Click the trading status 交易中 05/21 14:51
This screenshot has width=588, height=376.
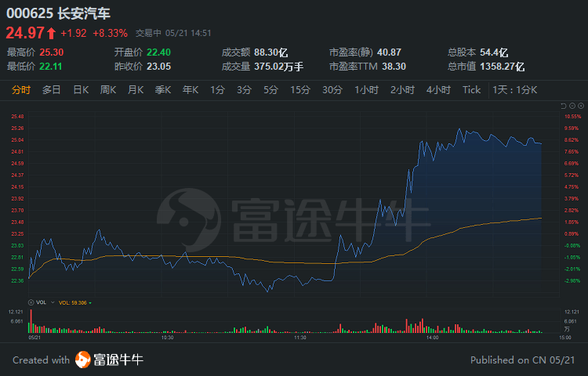(173, 34)
